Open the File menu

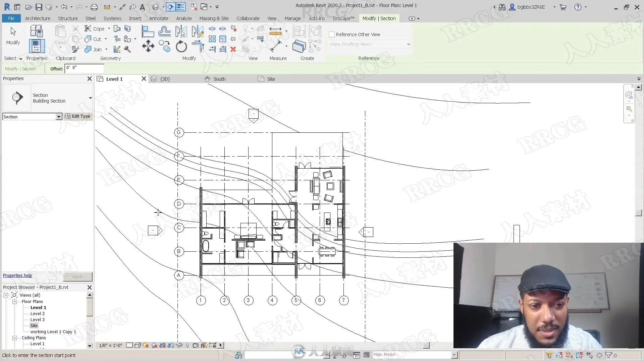pos(11,18)
